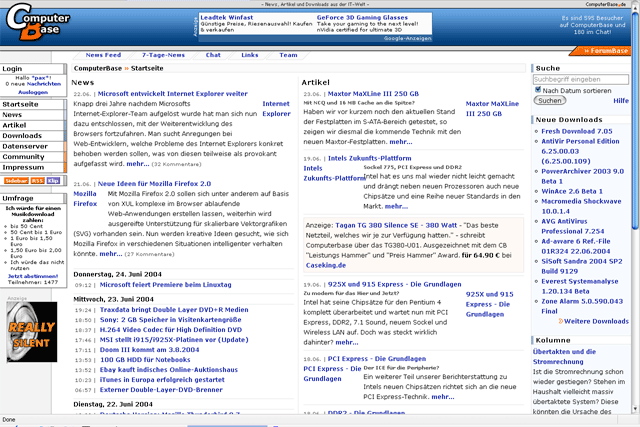
Task: Click the Klip badge
Action: (x=53, y=180)
